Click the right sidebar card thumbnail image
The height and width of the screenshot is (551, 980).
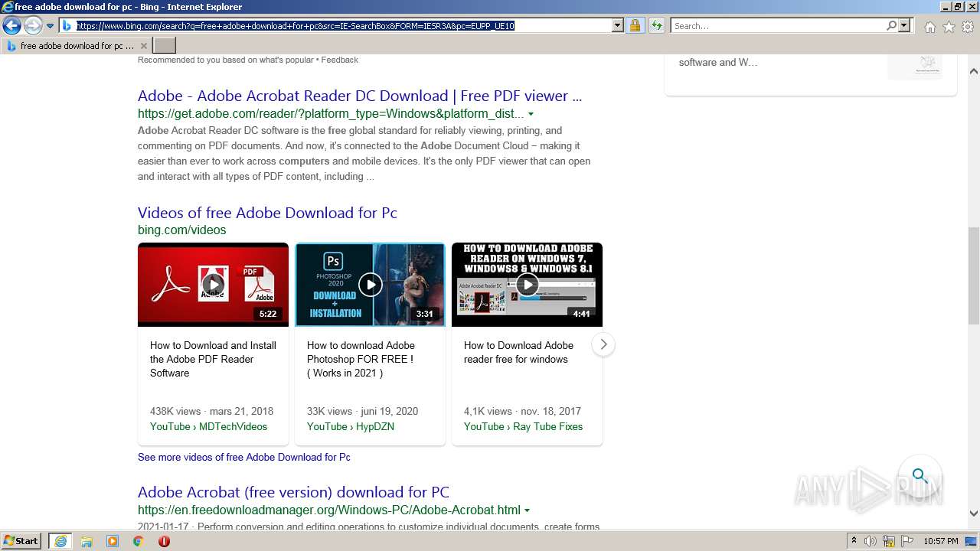tap(915, 66)
